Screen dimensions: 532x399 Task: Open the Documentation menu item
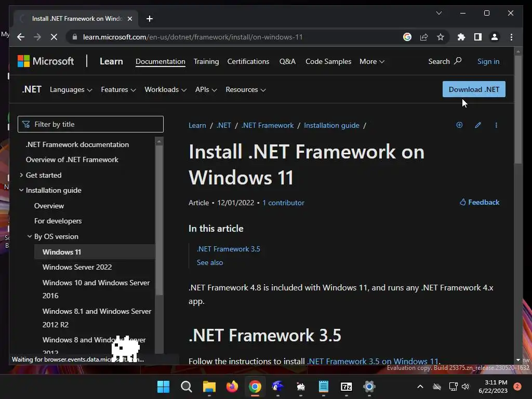[x=161, y=61]
